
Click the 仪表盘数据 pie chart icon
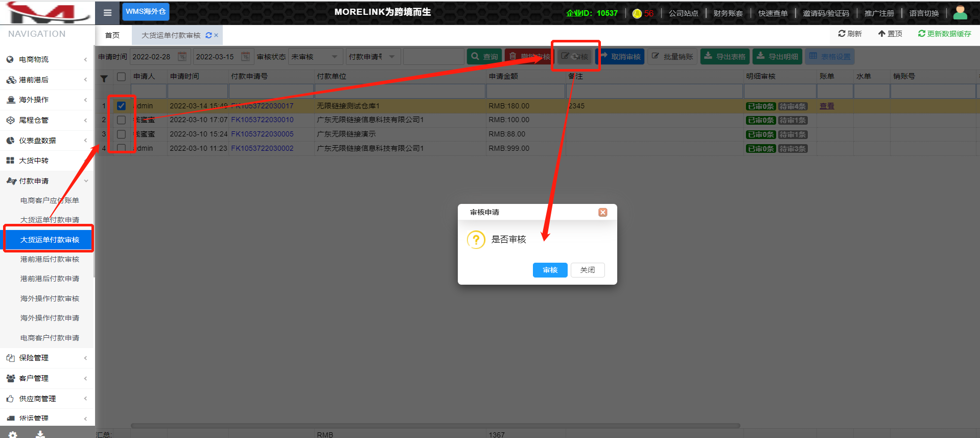click(x=10, y=141)
